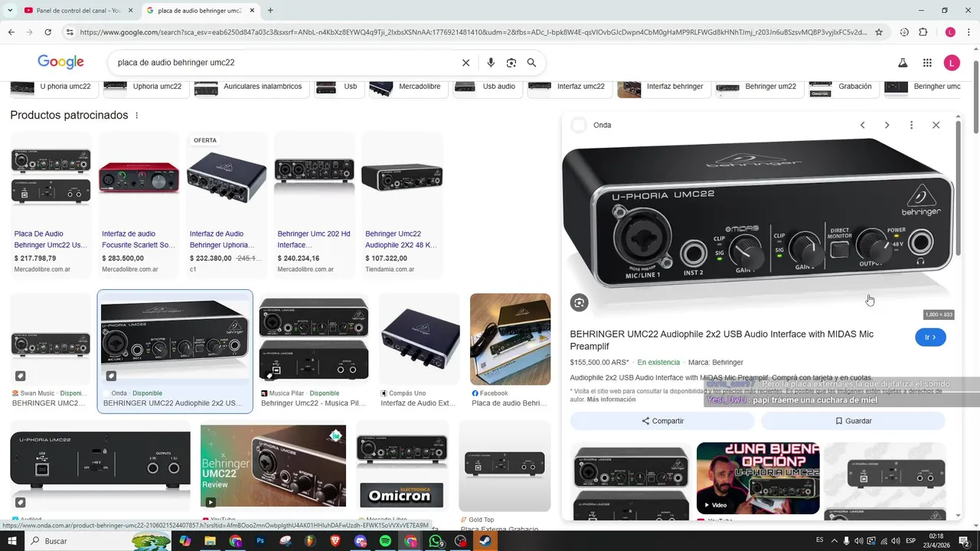This screenshot has width=980, height=551.
Task: Click the Compartir share button
Action: click(x=662, y=421)
